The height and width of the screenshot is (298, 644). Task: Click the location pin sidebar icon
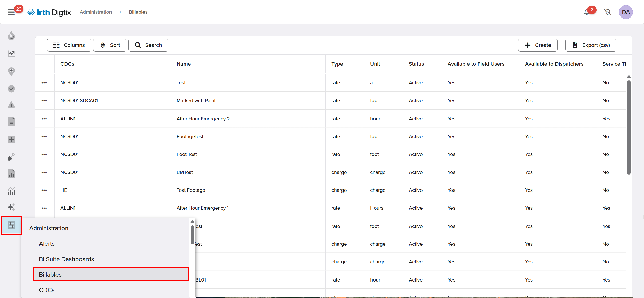pos(11,71)
